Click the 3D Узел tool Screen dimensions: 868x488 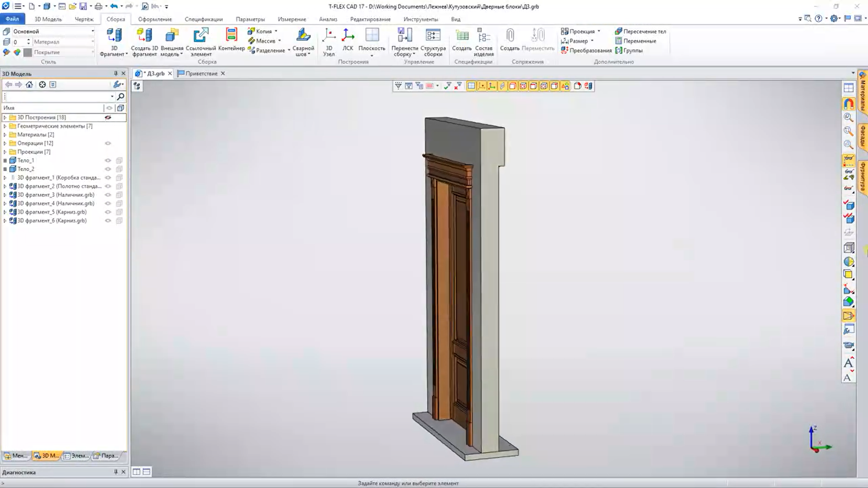[329, 42]
